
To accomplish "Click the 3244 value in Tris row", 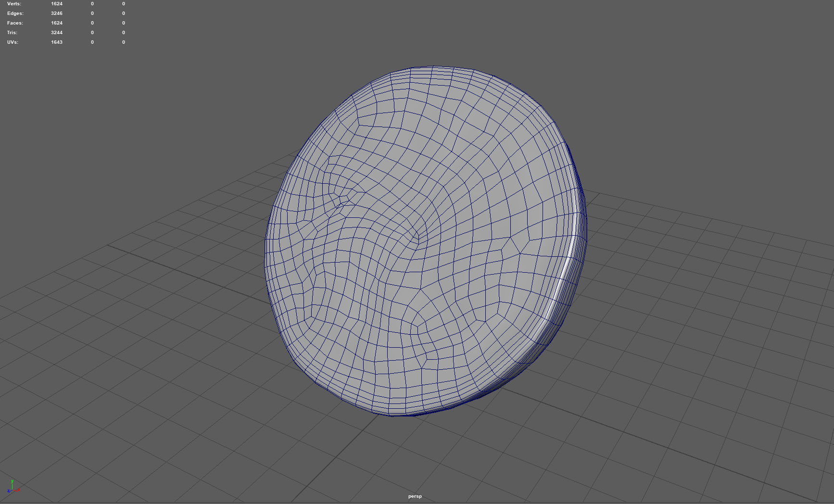I will pos(57,33).
